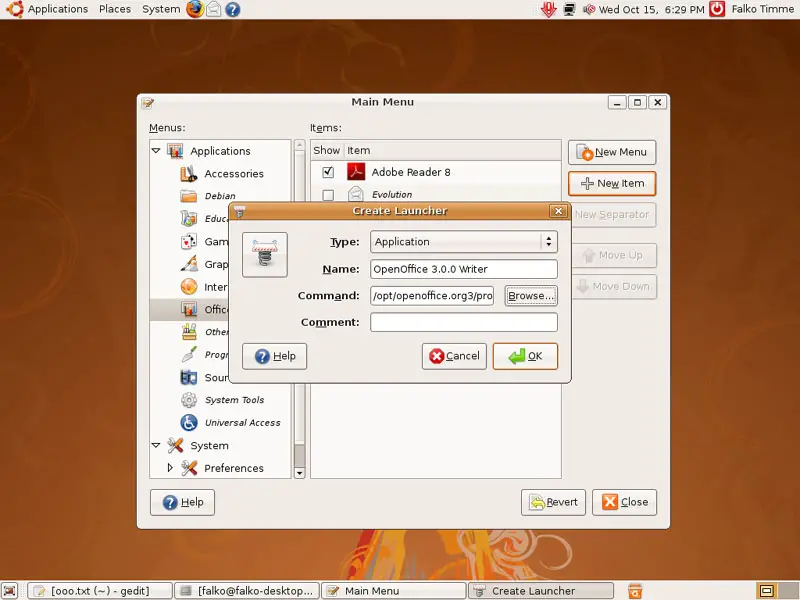The image size is (800, 600).
Task: Select Universal Access in the menus tree
Action: tap(242, 422)
